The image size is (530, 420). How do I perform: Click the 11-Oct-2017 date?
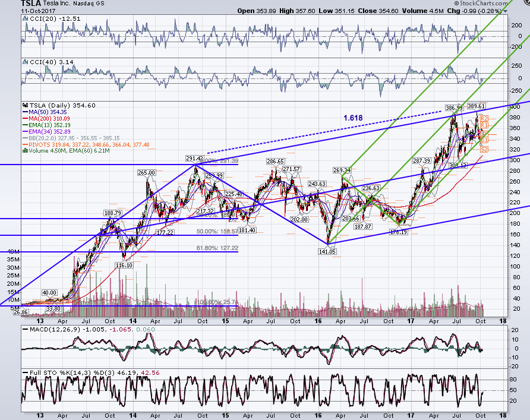[x=38, y=11]
